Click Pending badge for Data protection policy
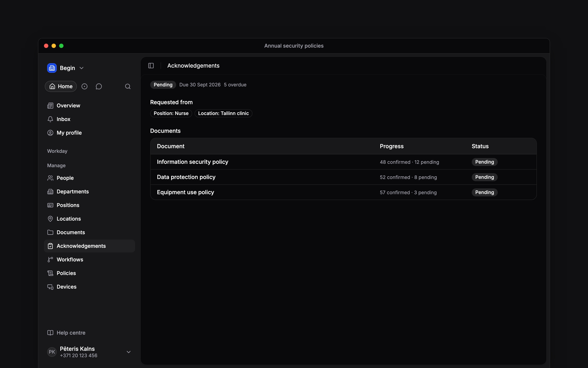588x368 pixels. (485, 177)
